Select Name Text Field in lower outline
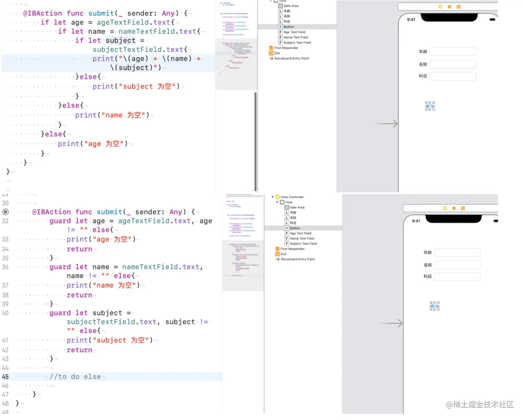Viewport: 525px width, 420px height. click(x=299, y=239)
